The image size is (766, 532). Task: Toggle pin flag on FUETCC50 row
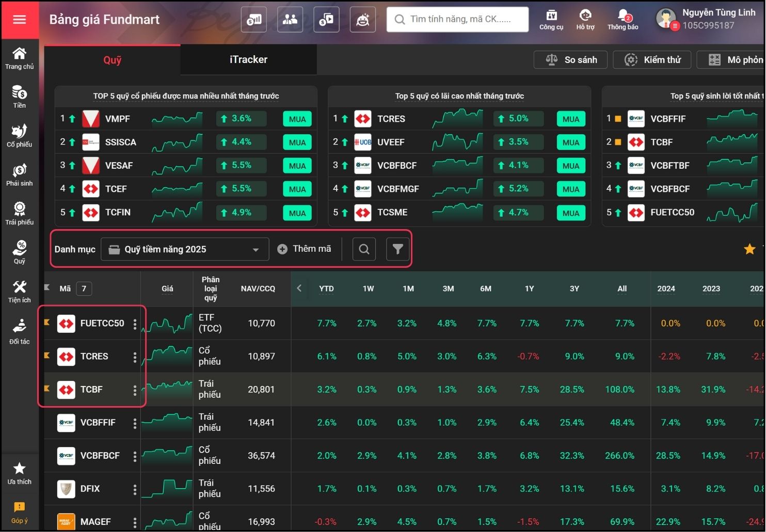tap(47, 323)
